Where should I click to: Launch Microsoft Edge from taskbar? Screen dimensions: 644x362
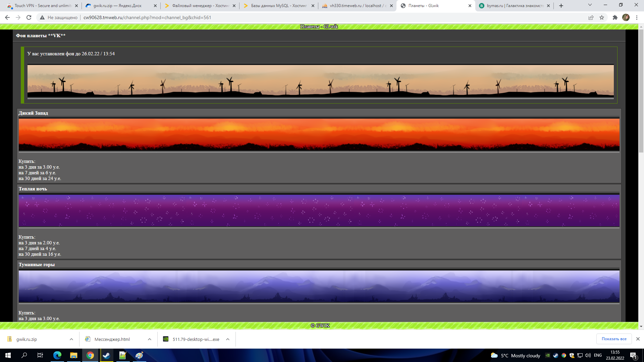click(x=57, y=355)
